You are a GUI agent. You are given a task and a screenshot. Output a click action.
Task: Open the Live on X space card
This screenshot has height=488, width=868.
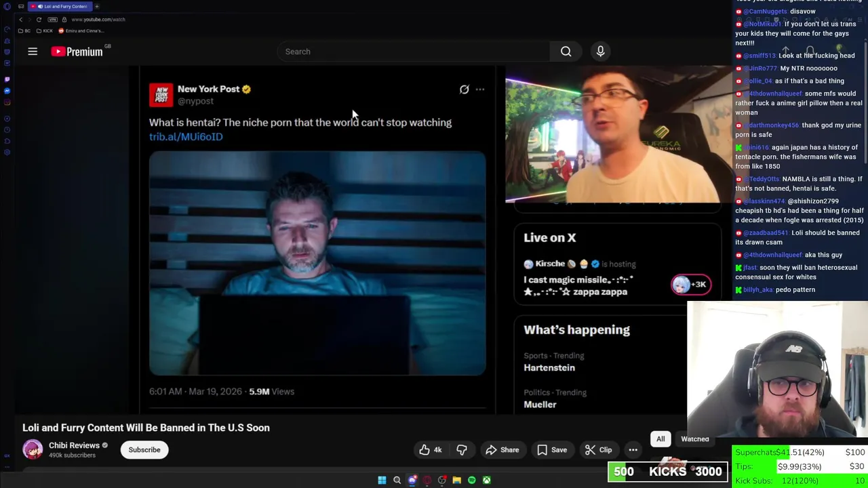(x=617, y=264)
